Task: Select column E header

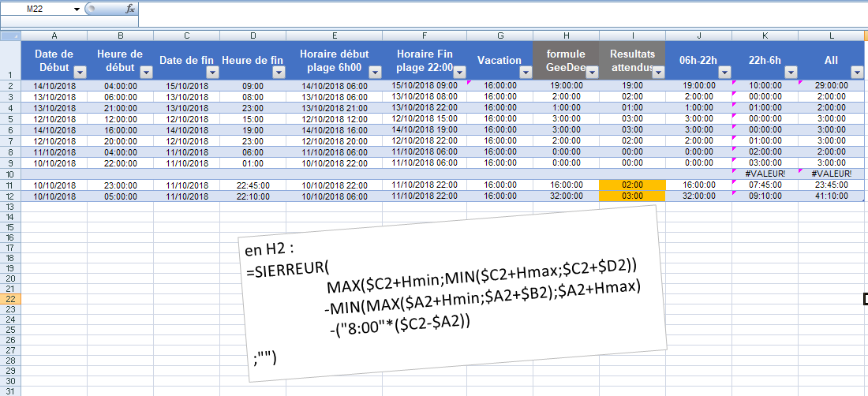Action: (x=335, y=35)
